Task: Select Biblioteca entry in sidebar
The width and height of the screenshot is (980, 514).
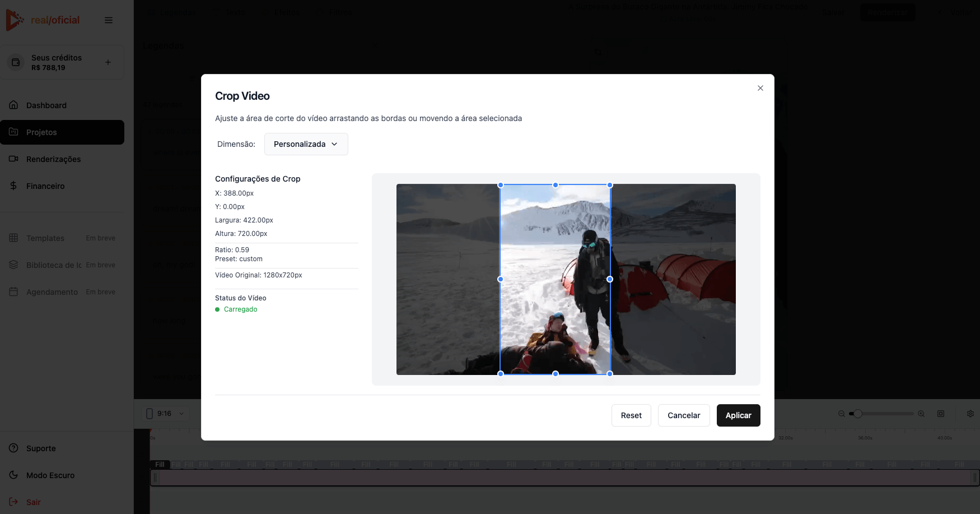Action: pyautogui.click(x=62, y=265)
